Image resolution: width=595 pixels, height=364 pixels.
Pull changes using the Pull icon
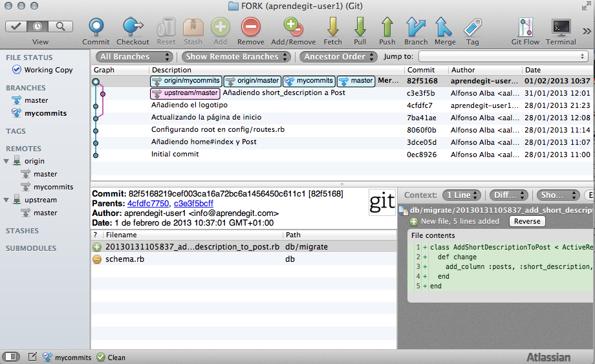click(x=360, y=27)
